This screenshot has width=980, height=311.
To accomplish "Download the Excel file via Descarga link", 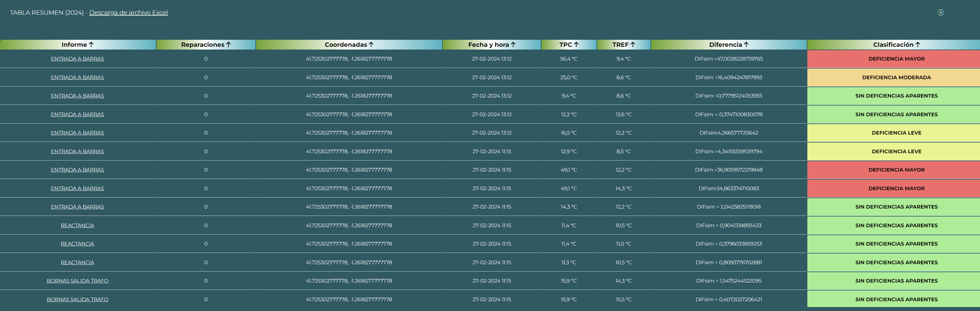I will click(128, 13).
